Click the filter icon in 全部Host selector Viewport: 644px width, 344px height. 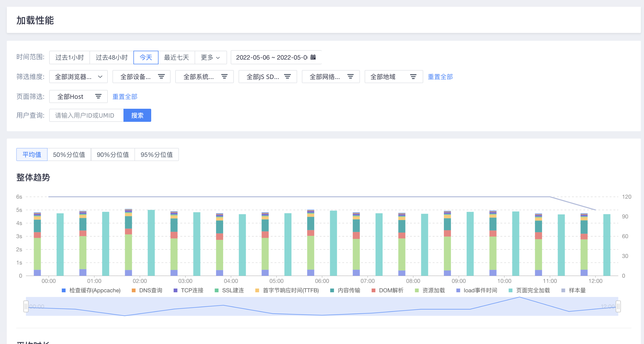(x=98, y=96)
